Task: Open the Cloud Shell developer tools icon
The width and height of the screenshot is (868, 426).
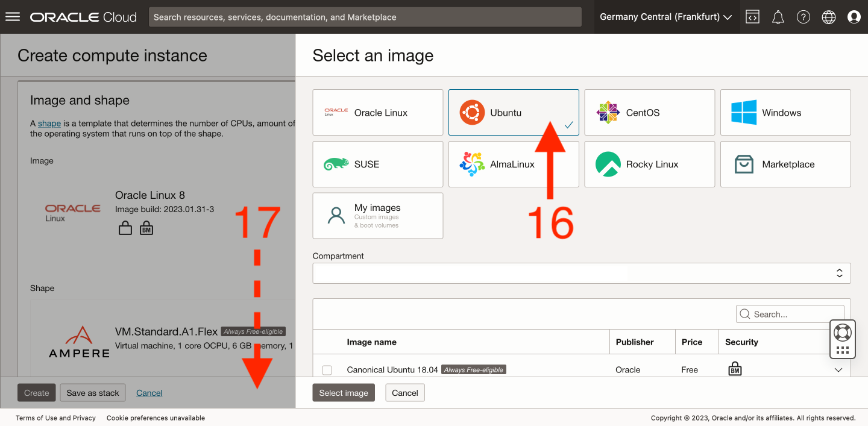Action: pos(752,17)
